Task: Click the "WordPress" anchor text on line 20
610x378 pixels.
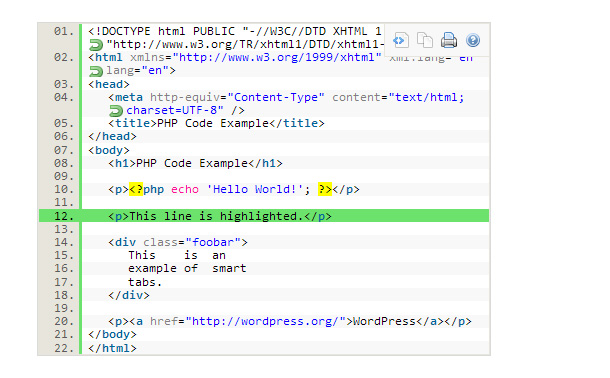Action: click(x=384, y=322)
